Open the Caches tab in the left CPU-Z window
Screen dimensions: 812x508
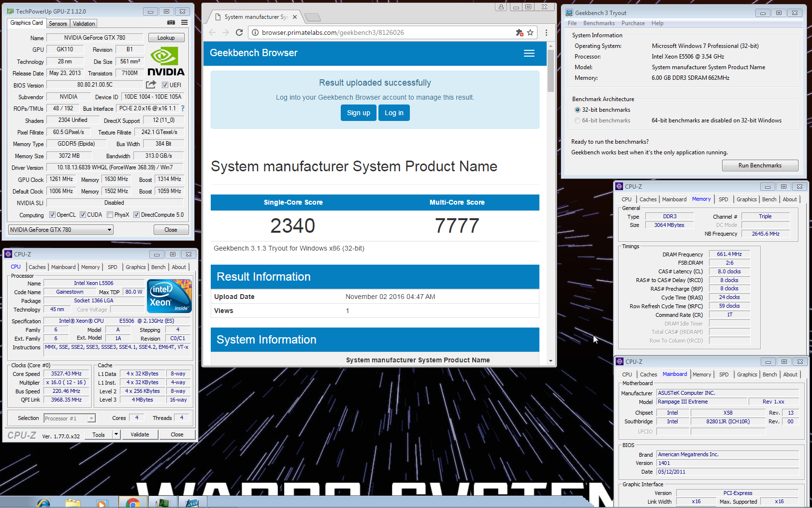click(x=37, y=267)
